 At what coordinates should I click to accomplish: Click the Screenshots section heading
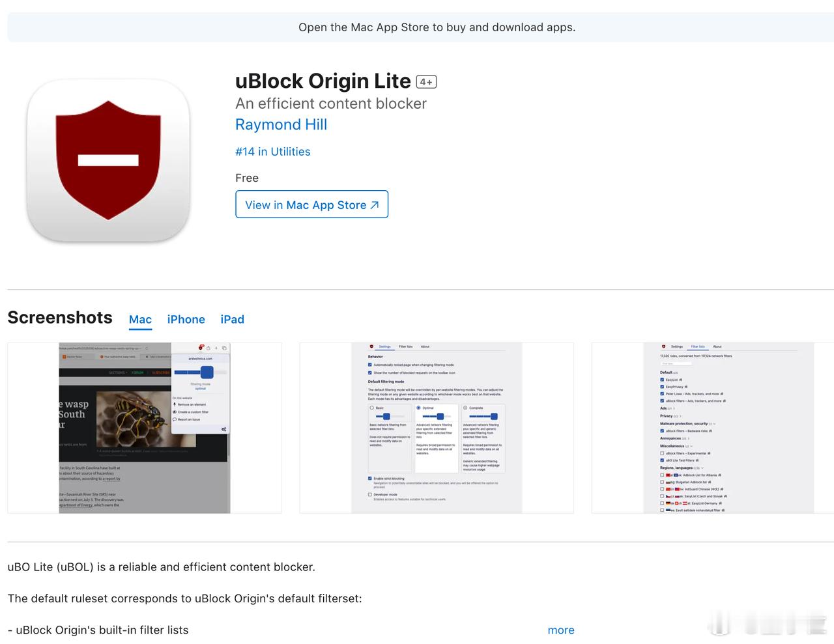pos(60,318)
